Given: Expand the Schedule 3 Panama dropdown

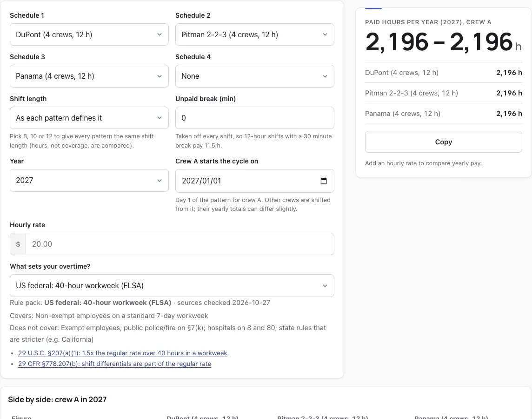Looking at the screenshot, I should click(x=89, y=76).
